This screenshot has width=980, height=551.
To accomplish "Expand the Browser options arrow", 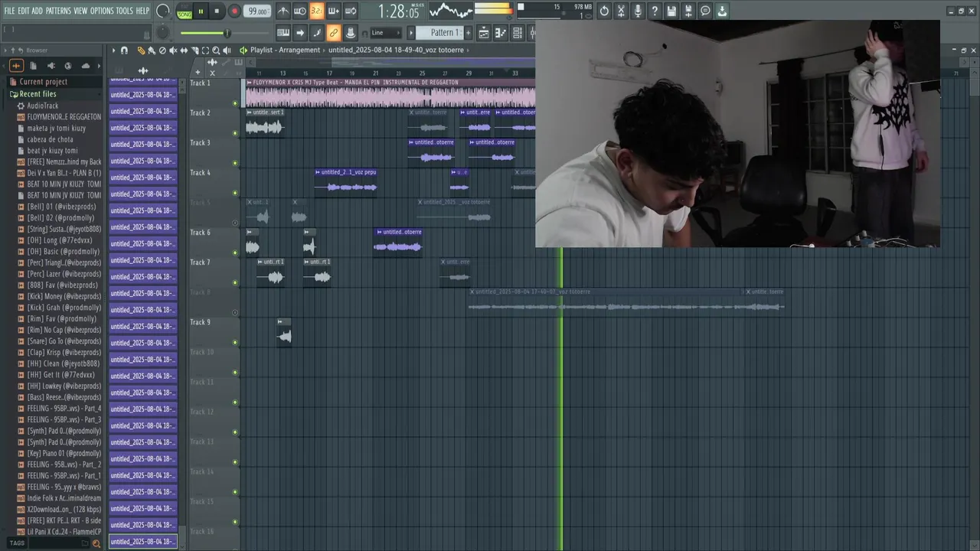I will click(5, 51).
